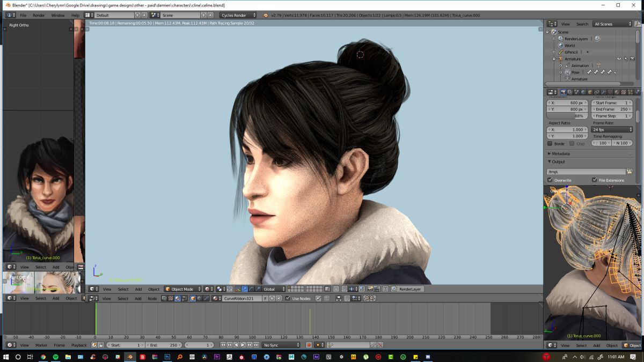Select GPencil in the outliner
The image size is (644, 362).
[571, 52]
